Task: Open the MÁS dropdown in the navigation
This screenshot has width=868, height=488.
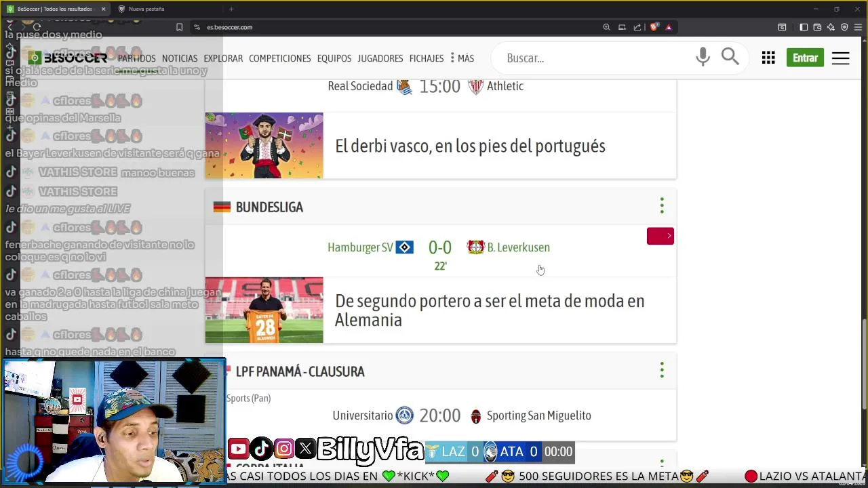Action: click(x=462, y=58)
